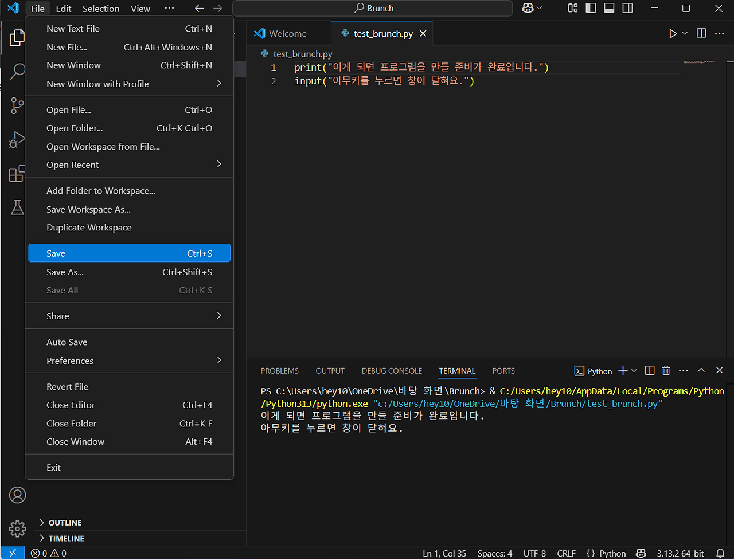Screen dimensions: 734x560
Task: Open Run and Debug view icon
Action: tap(17, 140)
